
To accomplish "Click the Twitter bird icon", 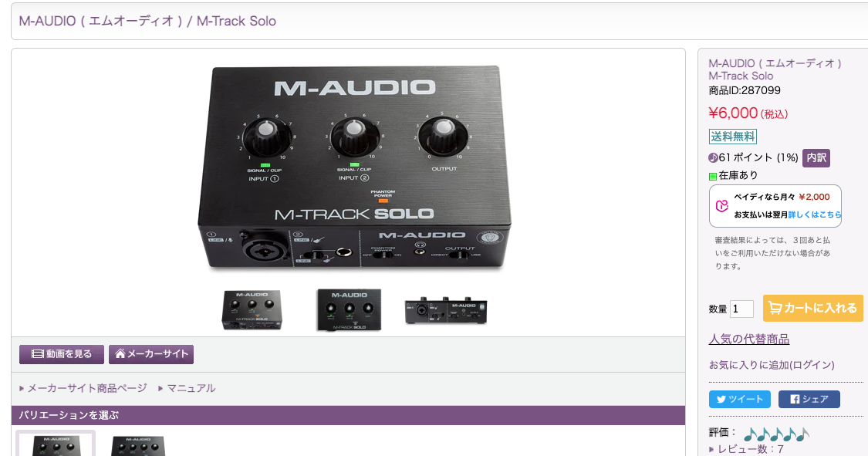I will pyautogui.click(x=721, y=399).
